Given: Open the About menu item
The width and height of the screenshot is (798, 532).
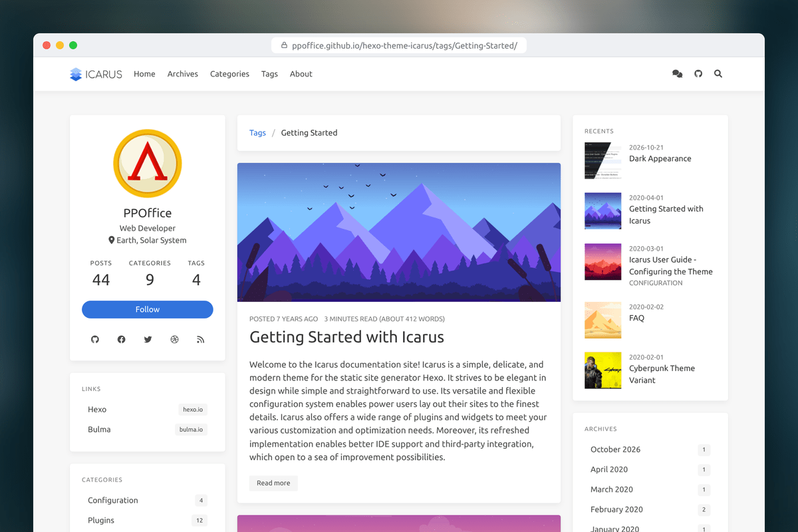Looking at the screenshot, I should [301, 74].
